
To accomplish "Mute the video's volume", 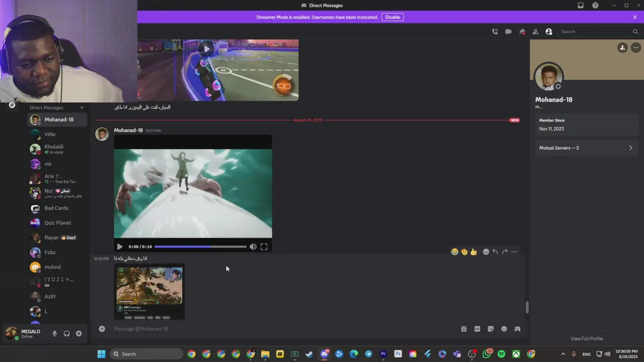I will [x=253, y=247].
